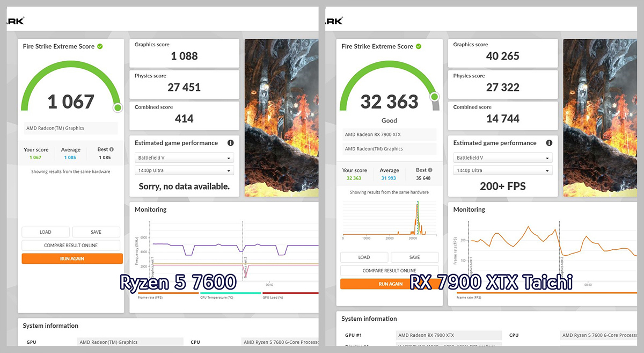Click info icon next to Best in left window

[x=112, y=149]
